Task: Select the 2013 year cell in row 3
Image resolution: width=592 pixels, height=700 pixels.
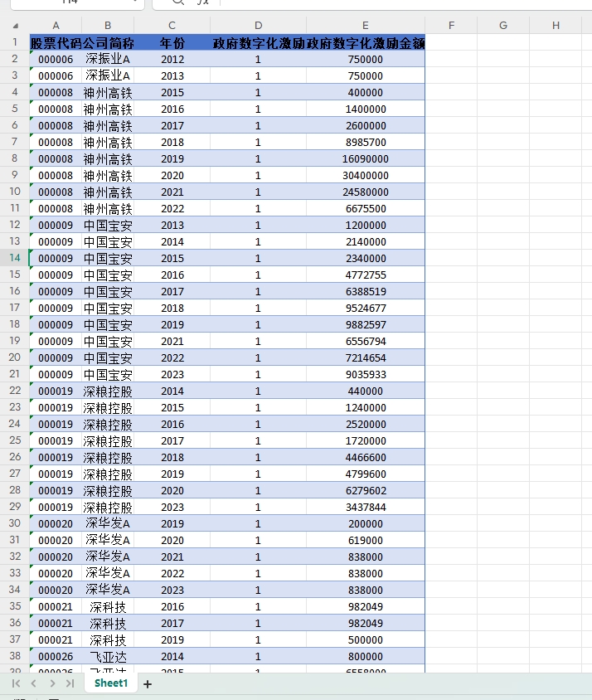Action: pos(172,75)
